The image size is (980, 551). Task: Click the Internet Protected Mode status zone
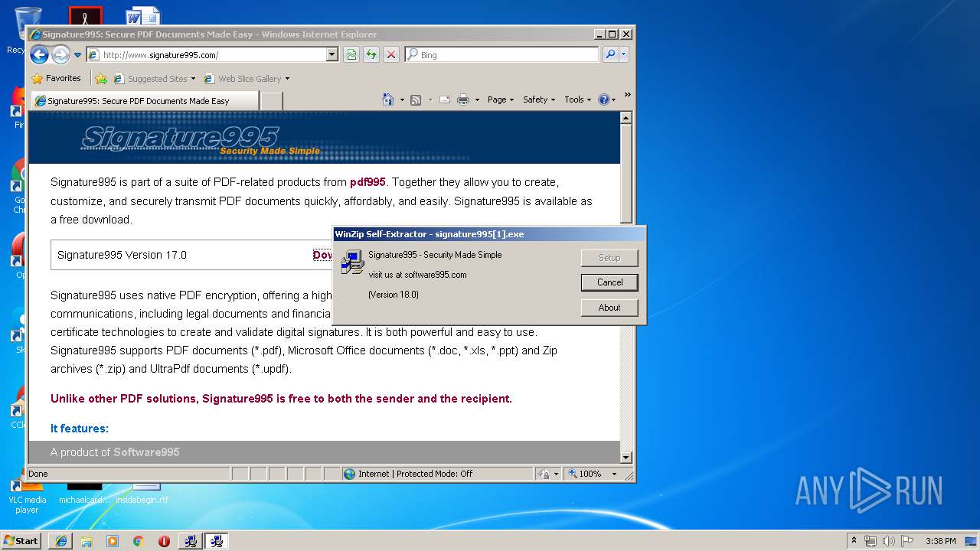point(436,474)
